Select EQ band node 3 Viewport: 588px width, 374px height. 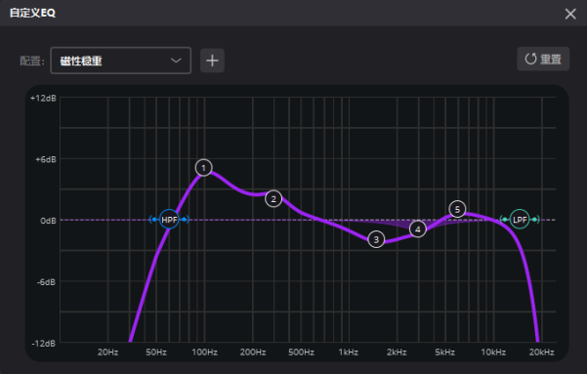(x=376, y=239)
